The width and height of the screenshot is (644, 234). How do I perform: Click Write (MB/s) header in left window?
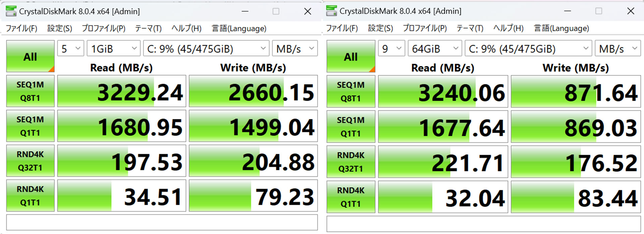253,68
